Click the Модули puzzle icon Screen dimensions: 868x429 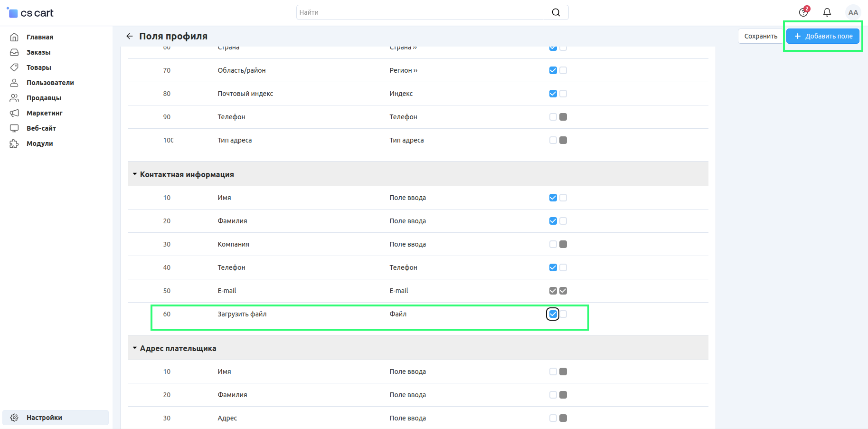tap(14, 143)
